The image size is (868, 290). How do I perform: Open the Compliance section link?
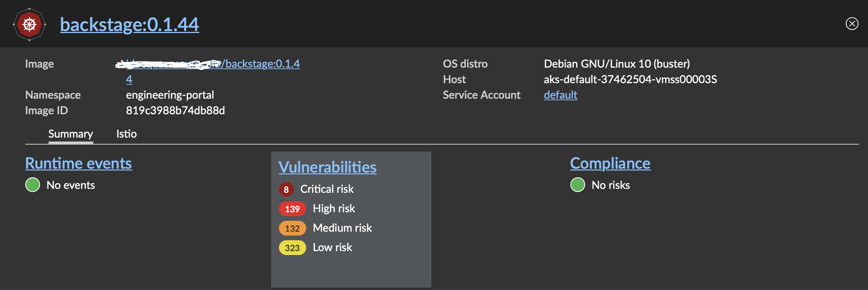pos(610,163)
